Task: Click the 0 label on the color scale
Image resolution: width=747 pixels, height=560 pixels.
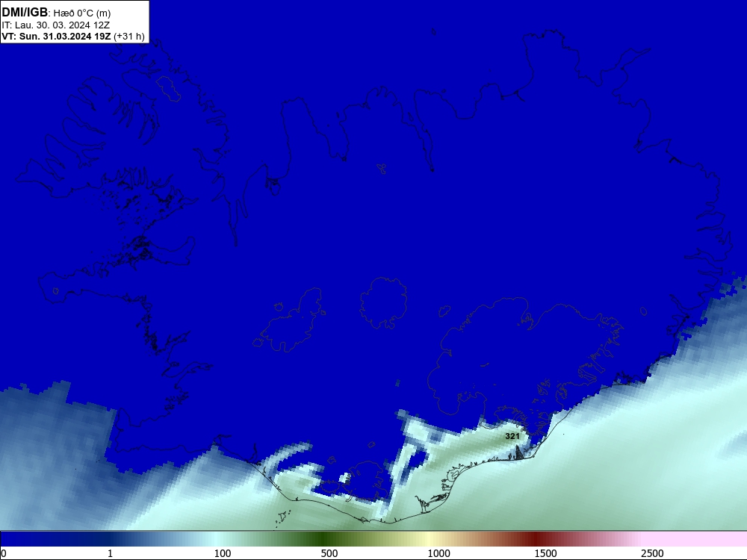Action: (4, 553)
